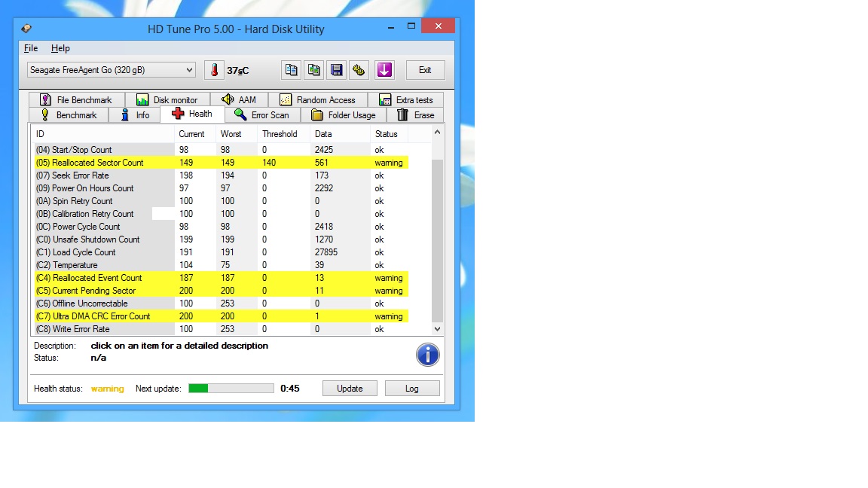Switch to the AAM tab

(239, 99)
